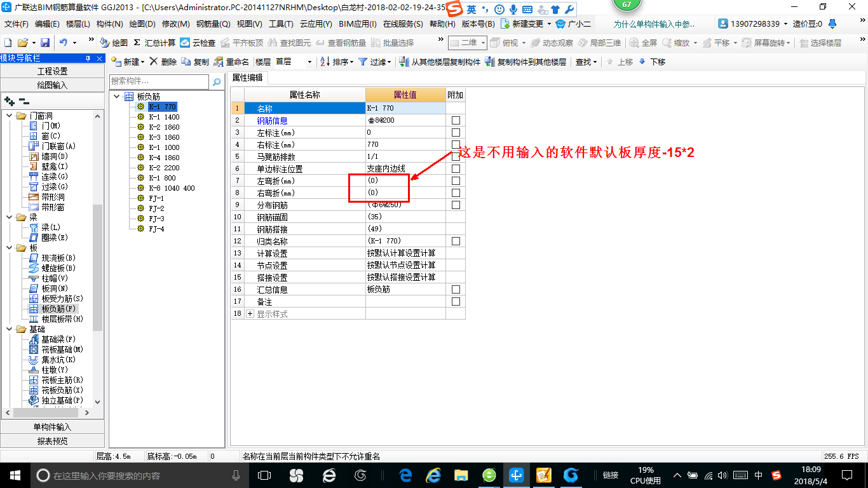This screenshot has width=868, height=488.
Task: Open Internet Explorer from the taskbar
Action: click(434, 475)
